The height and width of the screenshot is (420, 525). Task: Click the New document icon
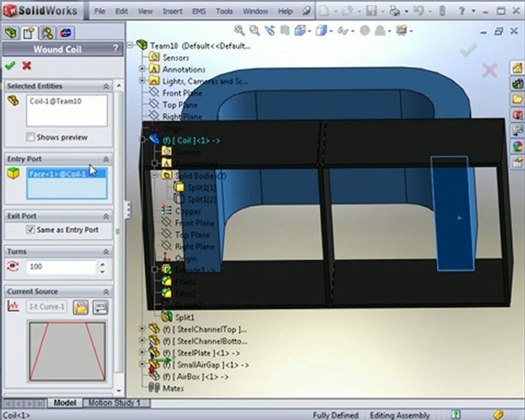[324, 11]
